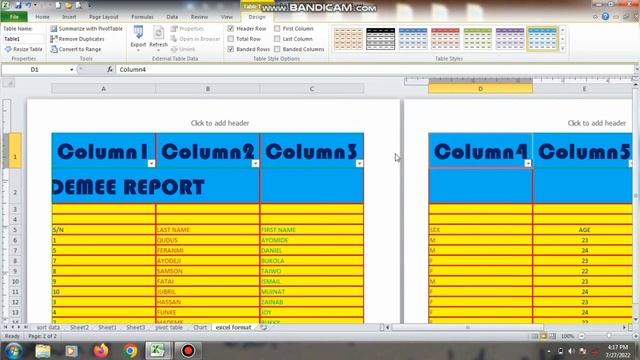Click the Table Name input field

pos(23,39)
